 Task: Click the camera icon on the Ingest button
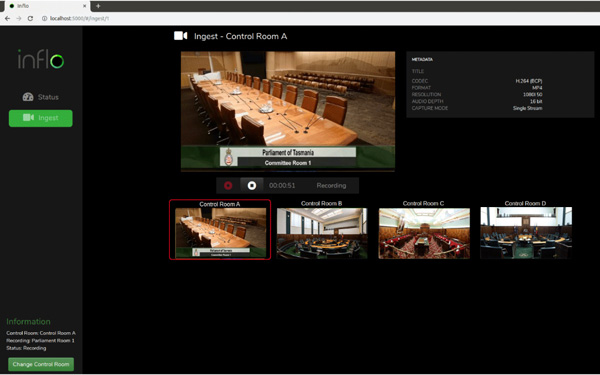[28, 117]
